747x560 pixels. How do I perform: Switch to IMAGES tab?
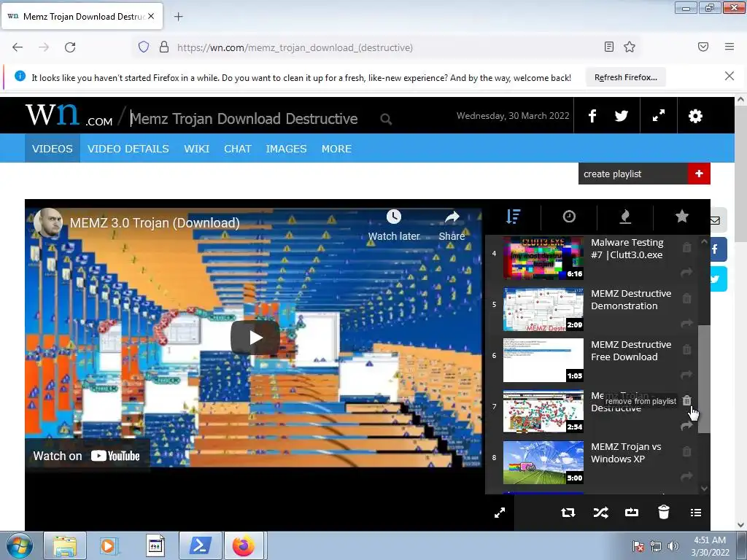click(x=286, y=149)
